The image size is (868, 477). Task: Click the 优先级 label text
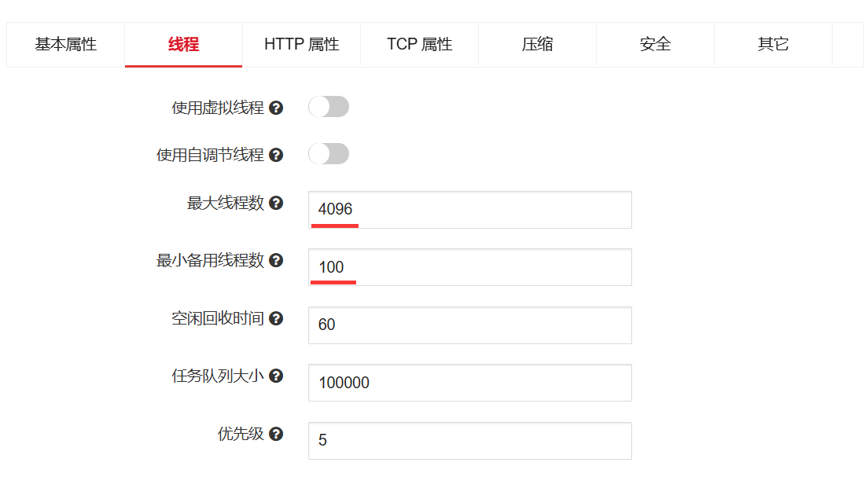(241, 434)
